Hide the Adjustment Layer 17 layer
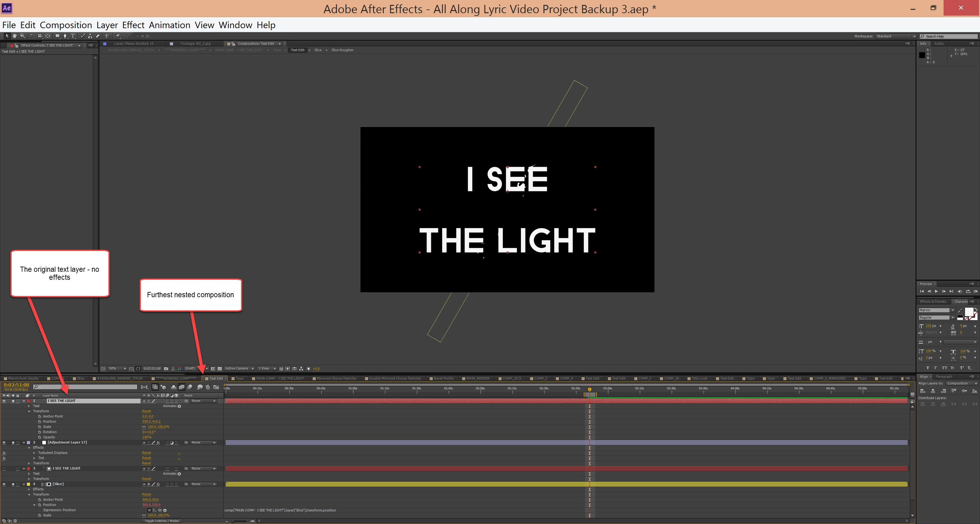Screen dimensions: 980x524 coord(4,442)
